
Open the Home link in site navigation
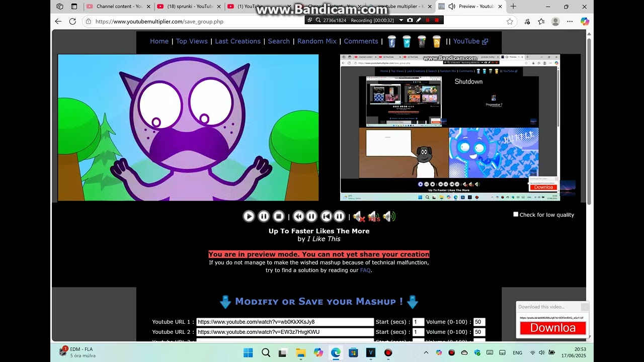click(x=159, y=41)
